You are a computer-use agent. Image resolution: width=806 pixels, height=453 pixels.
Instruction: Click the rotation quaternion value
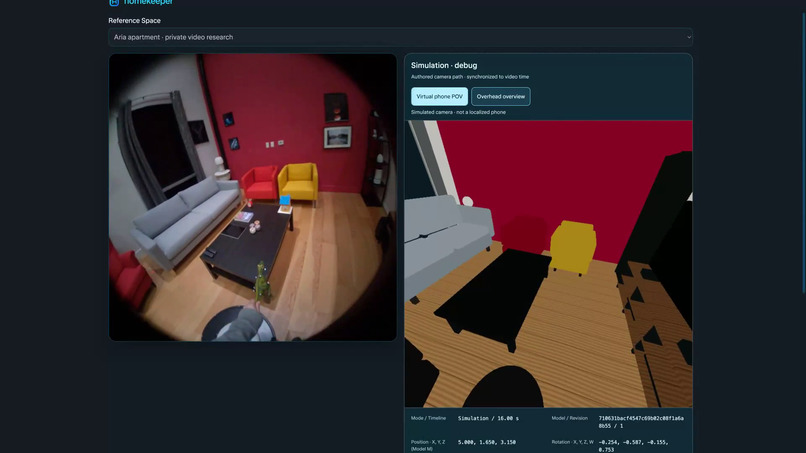pyautogui.click(x=633, y=446)
